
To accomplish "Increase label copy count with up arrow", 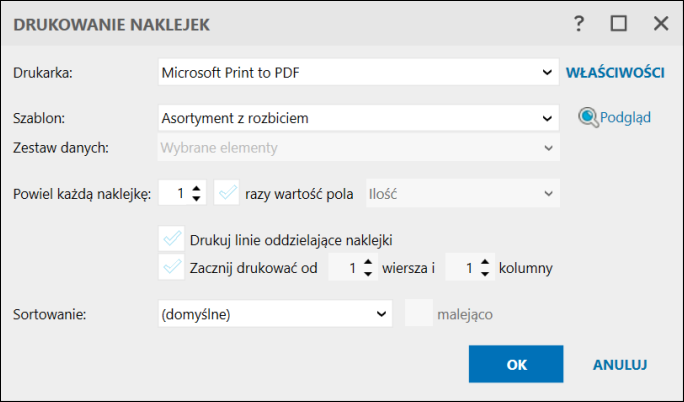I will pos(196,188).
